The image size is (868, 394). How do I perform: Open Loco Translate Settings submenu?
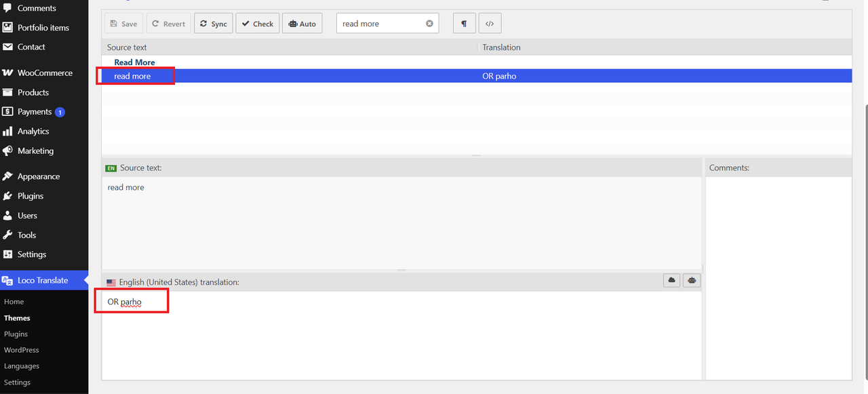pos(17,382)
